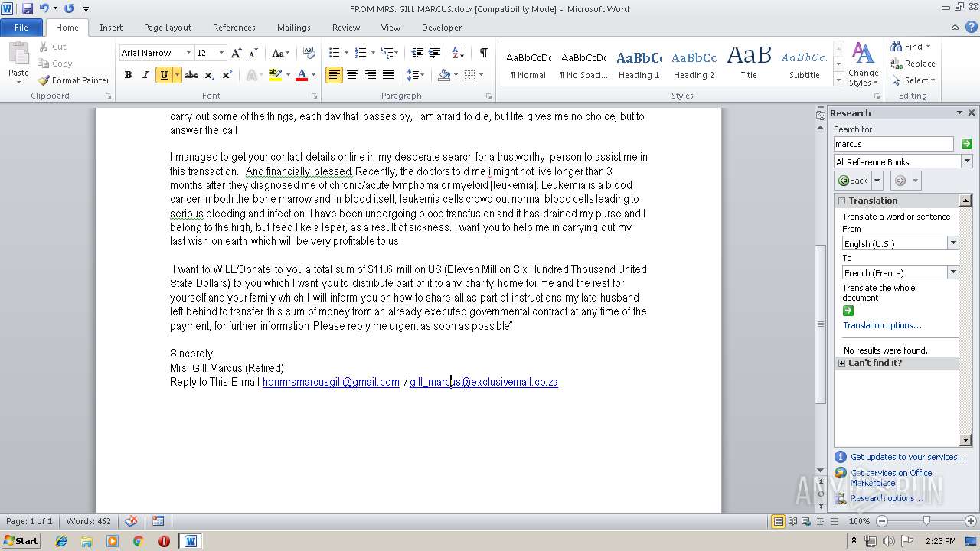Click the font color A button
Screen dimensions: 980x551
point(302,75)
